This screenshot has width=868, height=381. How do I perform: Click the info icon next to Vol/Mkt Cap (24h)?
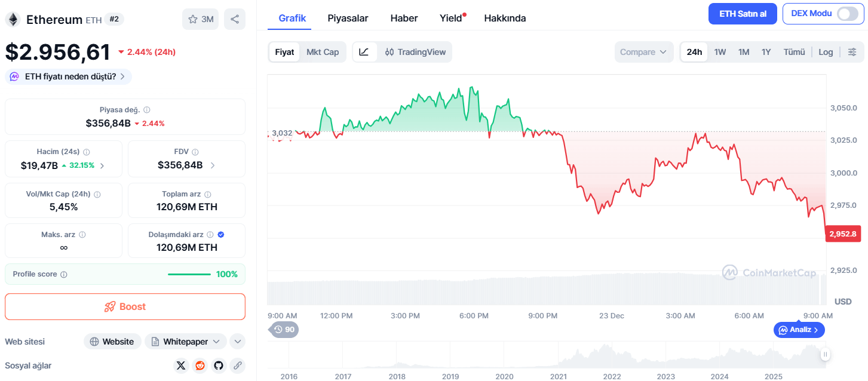pyautogui.click(x=97, y=194)
